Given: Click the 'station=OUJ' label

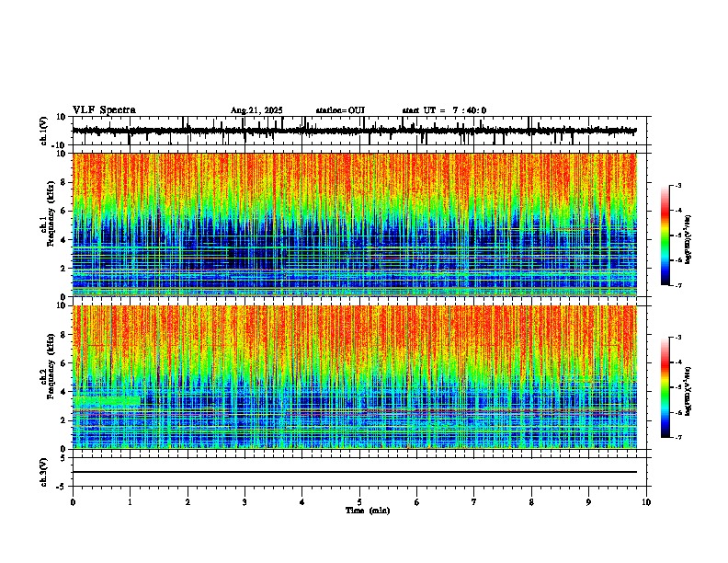Looking at the screenshot, I should tap(340, 110).
